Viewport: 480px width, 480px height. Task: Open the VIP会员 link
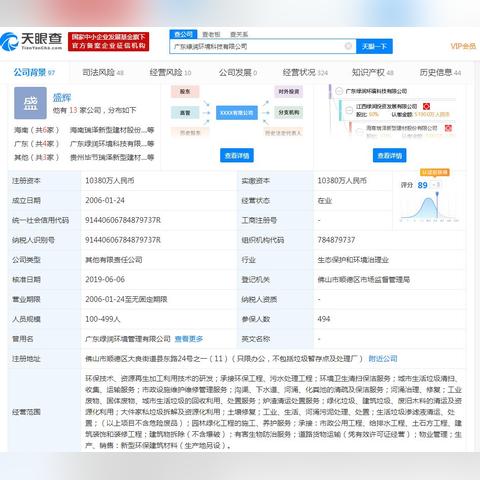(463, 46)
